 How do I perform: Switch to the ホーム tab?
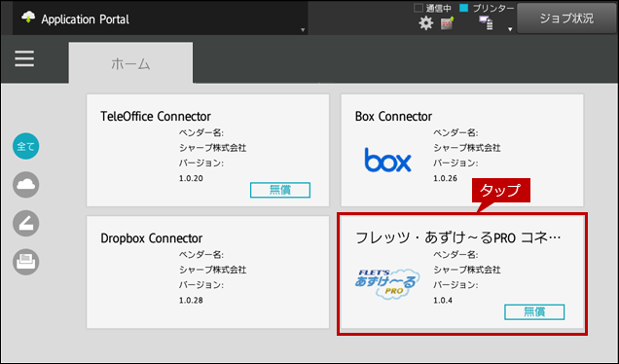pos(130,62)
